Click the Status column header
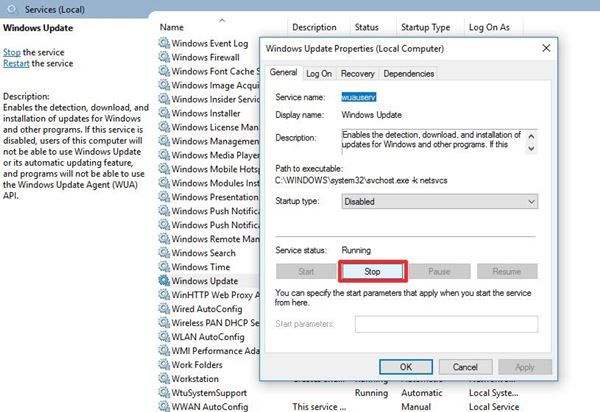 (x=366, y=27)
